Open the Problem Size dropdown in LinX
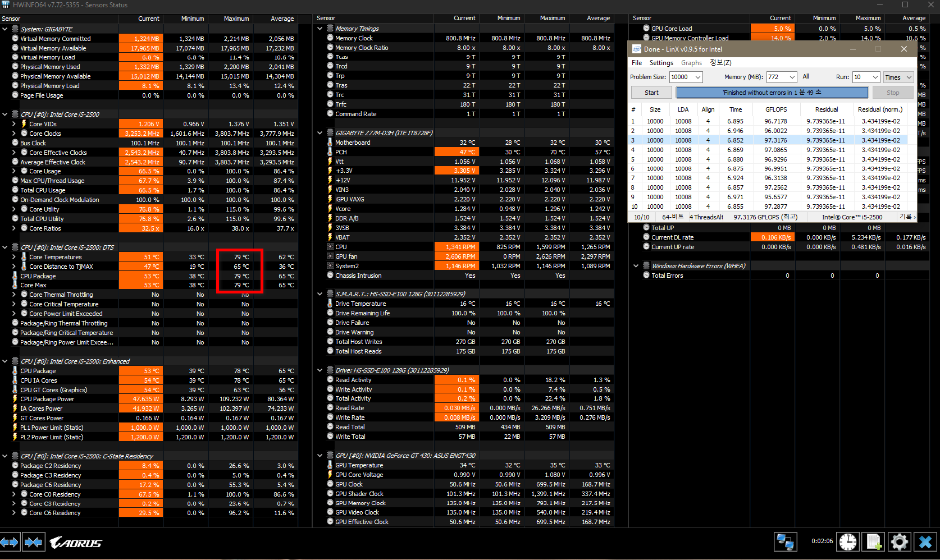This screenshot has height=560, width=940. (x=698, y=77)
